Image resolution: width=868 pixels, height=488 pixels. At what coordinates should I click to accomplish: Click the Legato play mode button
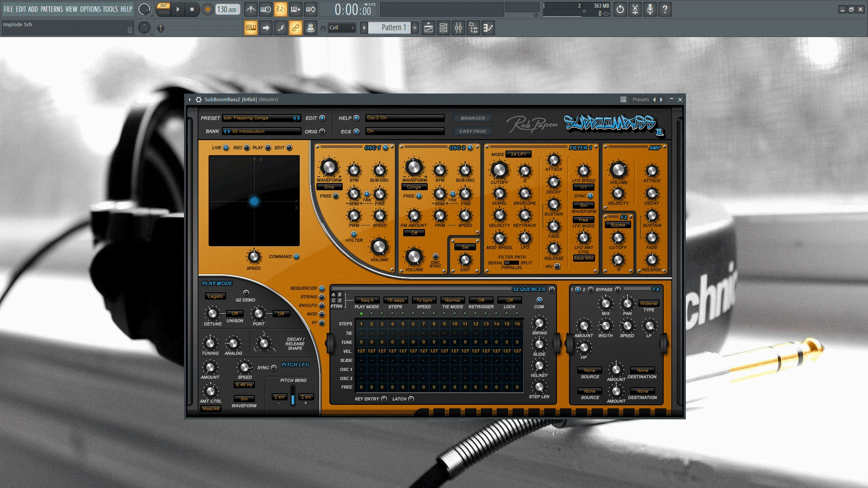[215, 296]
